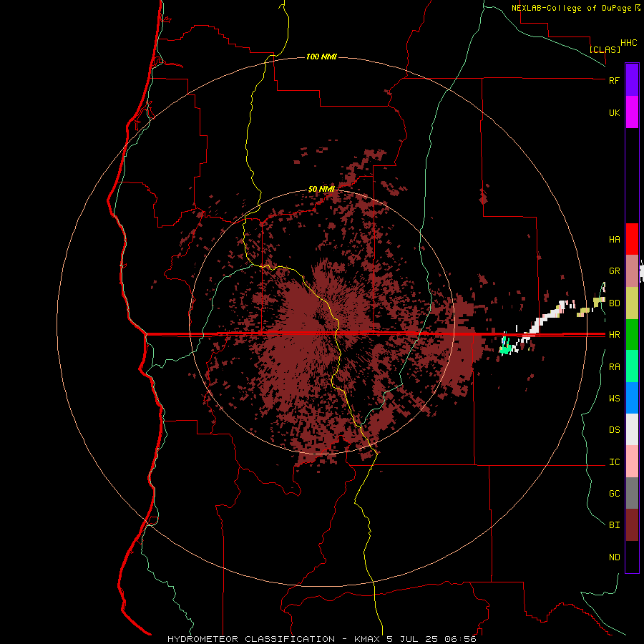Click the 50 NMI range ring label
This screenshot has height=644, width=644.
321,189
